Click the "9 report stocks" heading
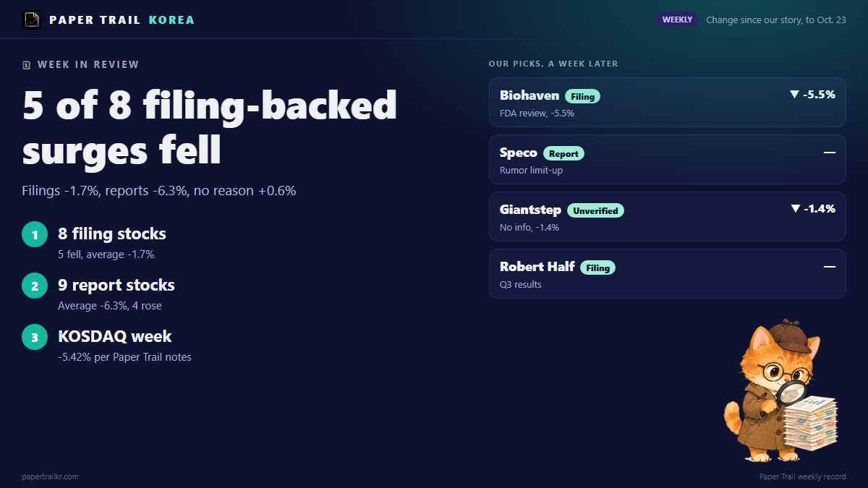This screenshot has width=868, height=488. click(x=116, y=285)
